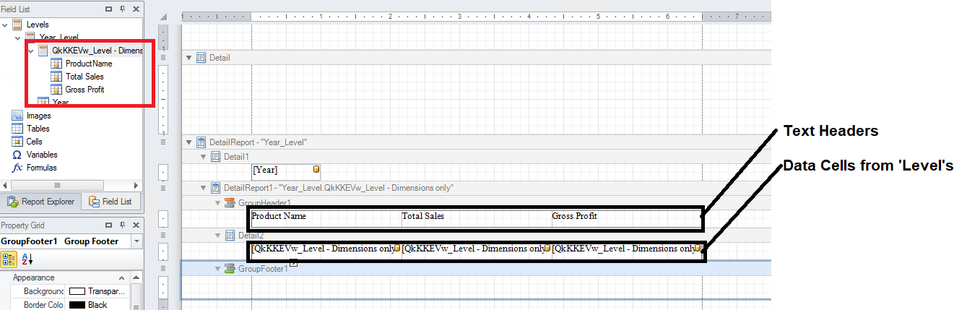Click the report designer corner selector button
Screen dimensions: 980x310
pos(162,17)
